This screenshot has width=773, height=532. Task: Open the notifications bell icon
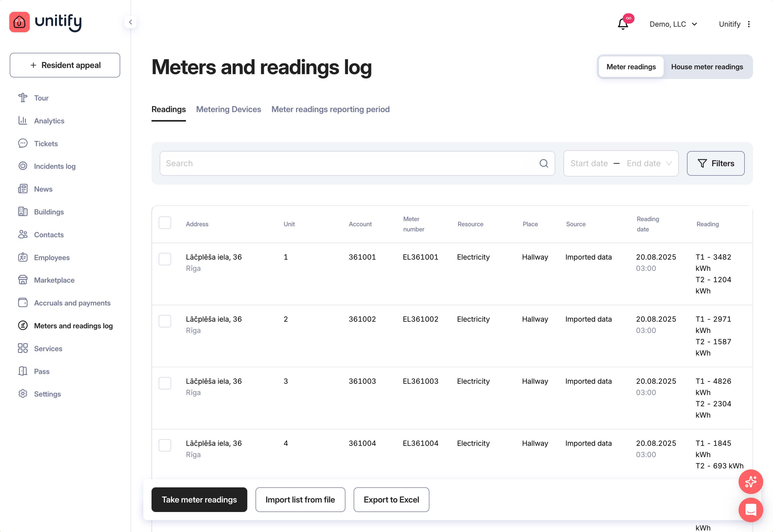pos(623,24)
